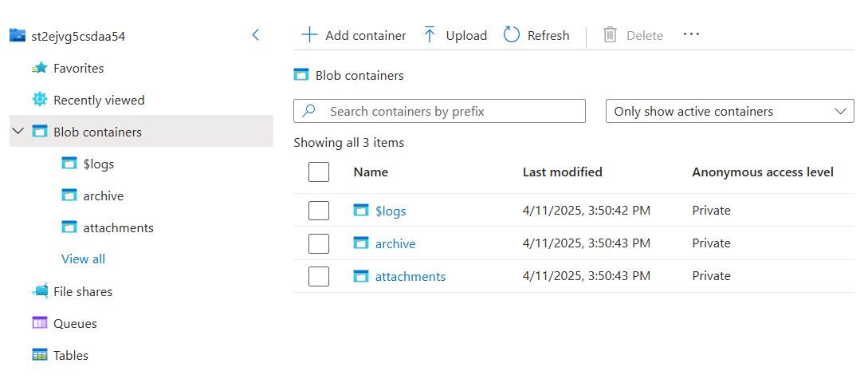Click the Search containers by prefix field
The width and height of the screenshot is (868, 387).
tap(439, 111)
